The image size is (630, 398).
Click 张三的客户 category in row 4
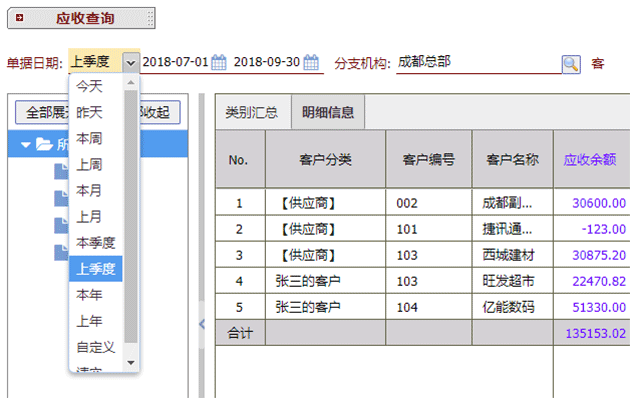[x=325, y=281]
